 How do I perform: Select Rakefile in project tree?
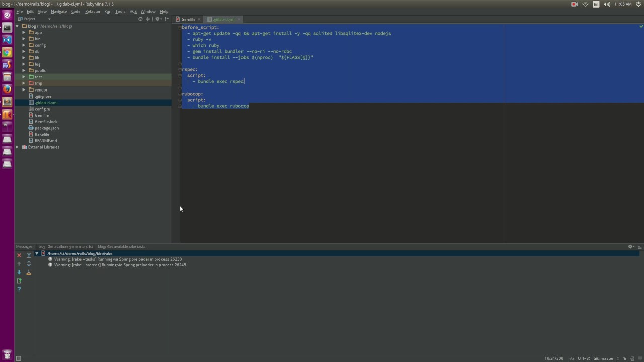pos(42,134)
